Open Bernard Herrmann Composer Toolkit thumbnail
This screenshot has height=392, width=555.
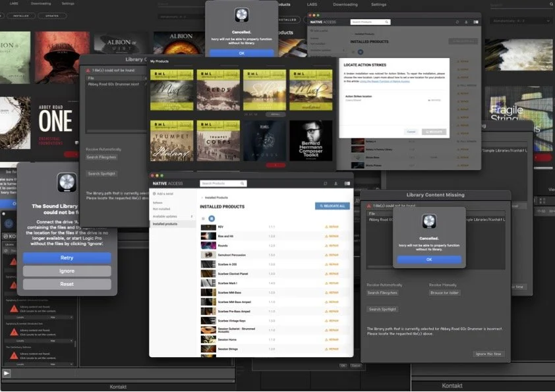310,141
